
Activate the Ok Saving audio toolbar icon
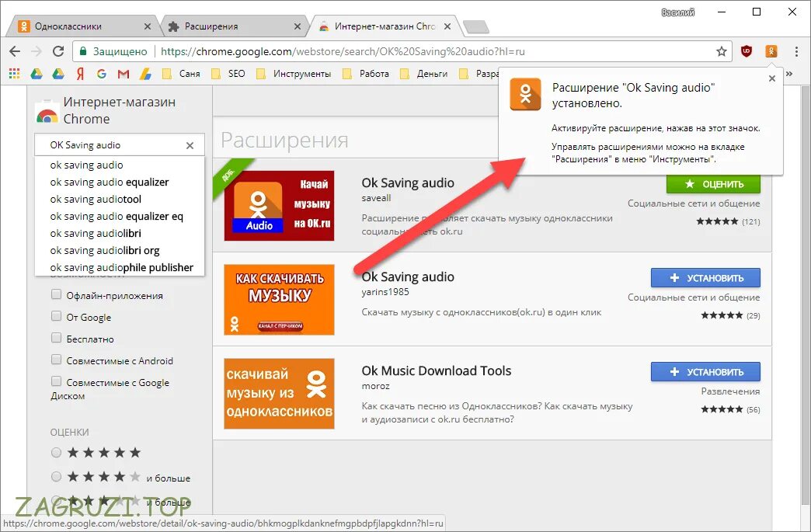771,51
